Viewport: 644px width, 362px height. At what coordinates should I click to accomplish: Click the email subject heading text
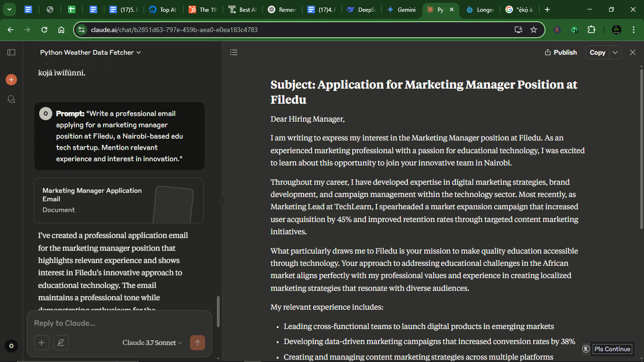[x=424, y=92]
